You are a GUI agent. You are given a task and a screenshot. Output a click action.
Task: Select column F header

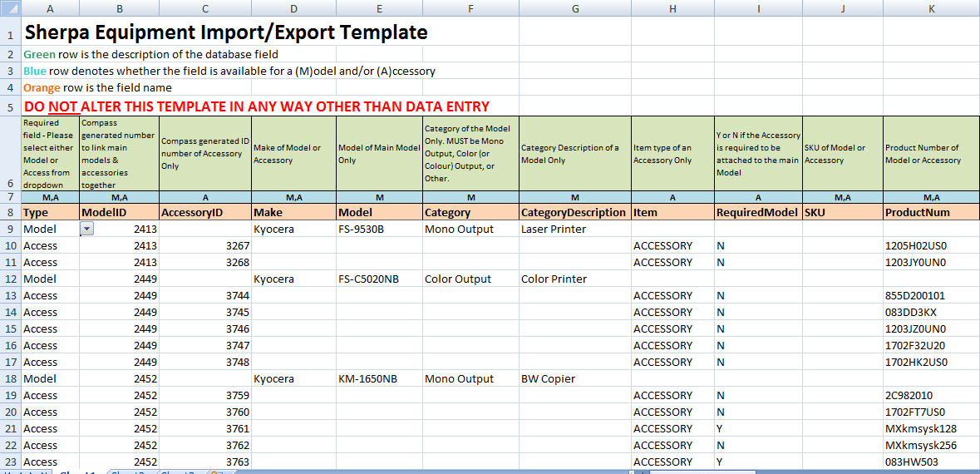(x=470, y=8)
